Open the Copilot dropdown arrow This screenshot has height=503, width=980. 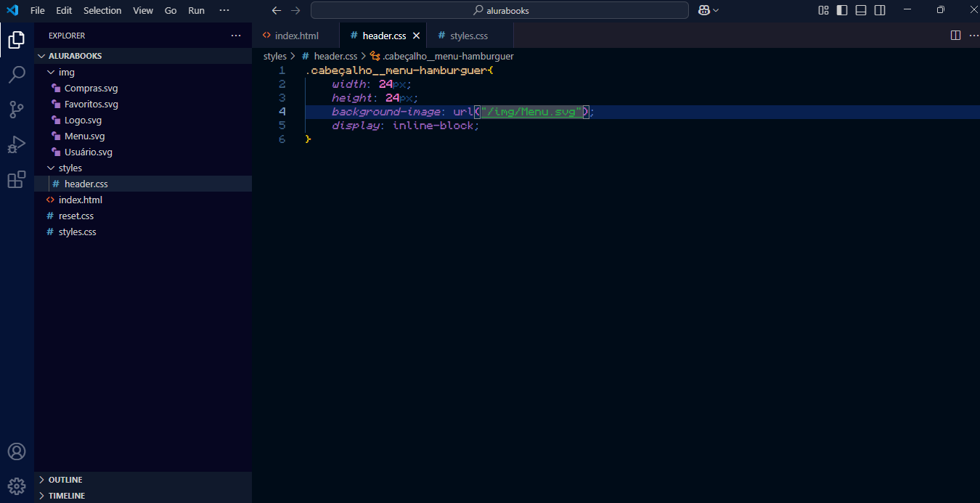click(716, 10)
